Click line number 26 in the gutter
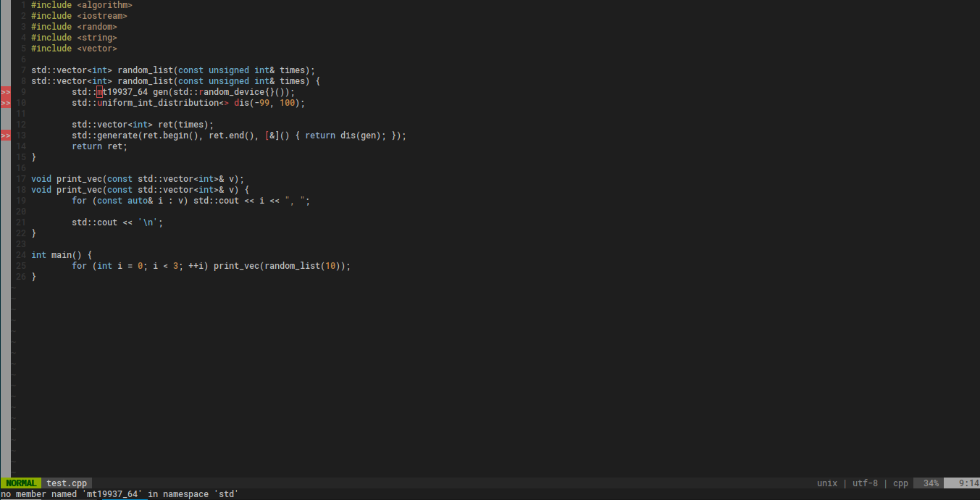 point(21,277)
